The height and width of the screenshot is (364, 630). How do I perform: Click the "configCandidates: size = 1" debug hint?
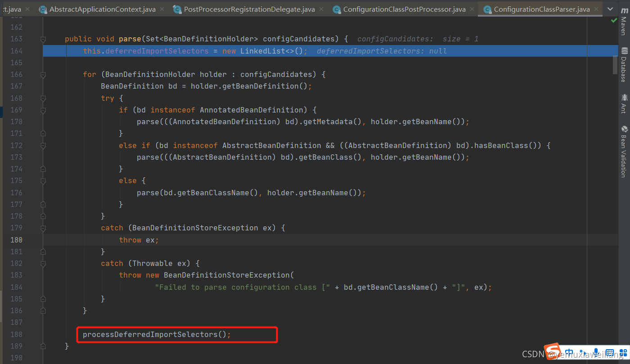pyautogui.click(x=418, y=39)
